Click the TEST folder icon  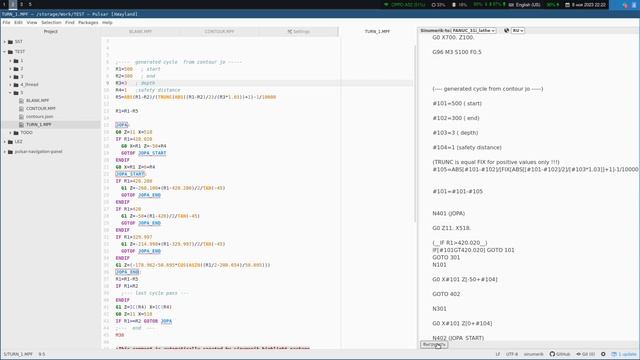10,52
